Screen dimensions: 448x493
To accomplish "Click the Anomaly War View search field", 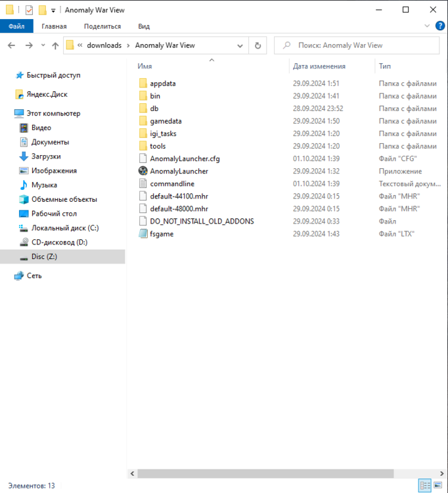I will tap(357, 45).
